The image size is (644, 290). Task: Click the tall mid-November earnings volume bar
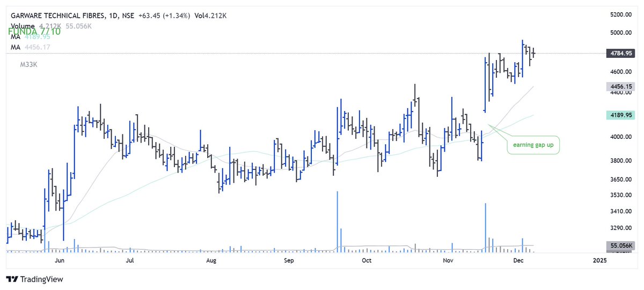coord(486,227)
